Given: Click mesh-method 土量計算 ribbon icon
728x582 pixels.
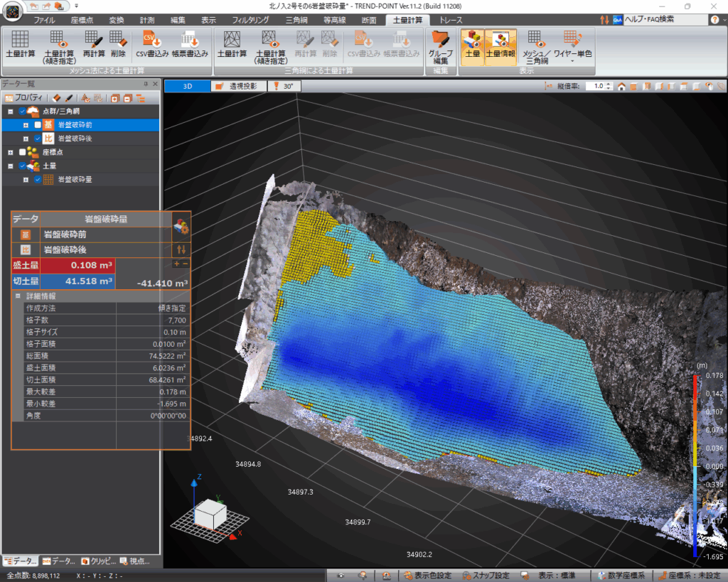Looking at the screenshot, I should (20, 44).
